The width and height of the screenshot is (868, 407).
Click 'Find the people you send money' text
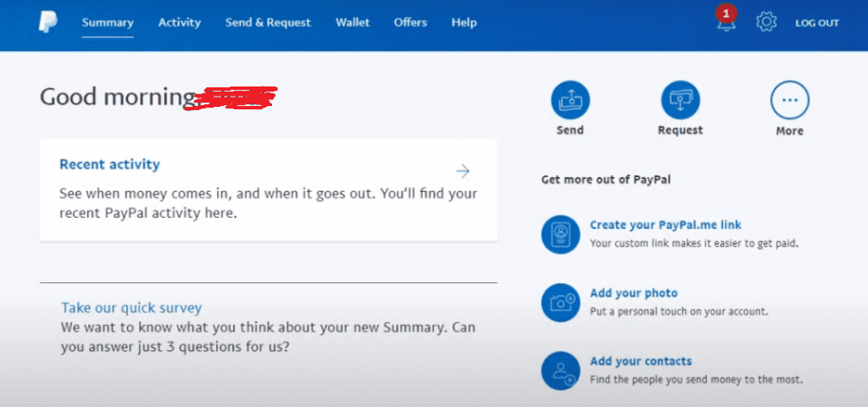[x=697, y=380]
